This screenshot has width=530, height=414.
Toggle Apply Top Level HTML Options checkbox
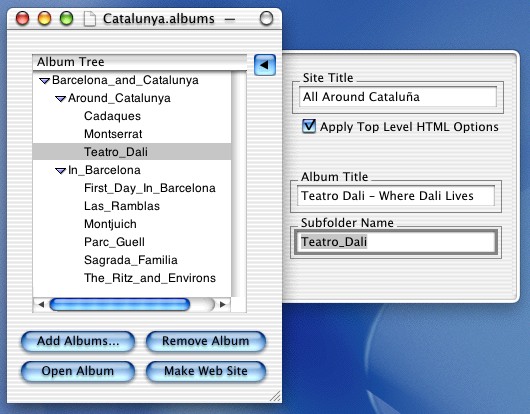(x=309, y=126)
